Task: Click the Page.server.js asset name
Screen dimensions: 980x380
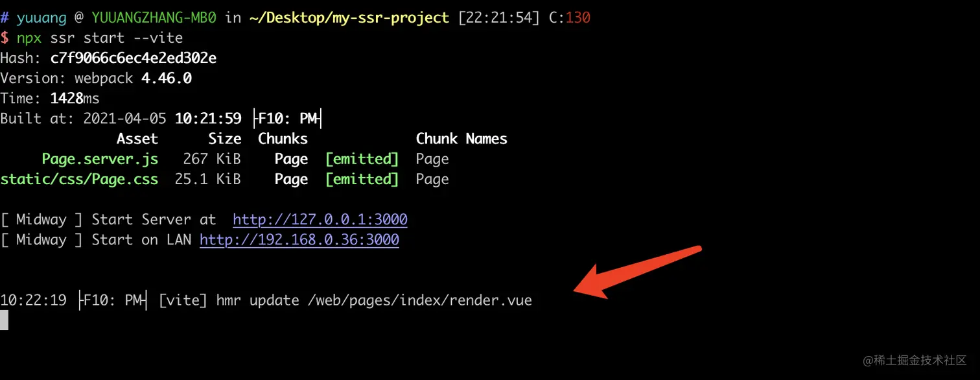Action: click(100, 160)
